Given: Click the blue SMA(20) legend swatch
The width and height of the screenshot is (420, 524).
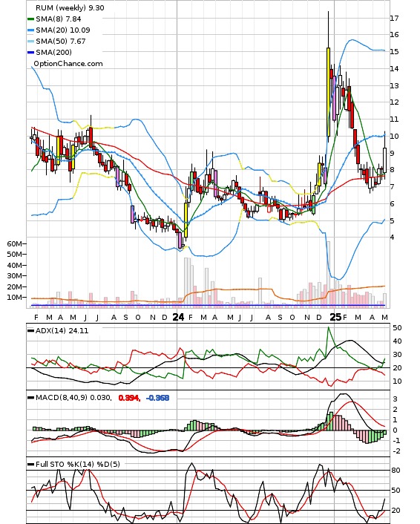Looking at the screenshot, I should click(x=30, y=30).
